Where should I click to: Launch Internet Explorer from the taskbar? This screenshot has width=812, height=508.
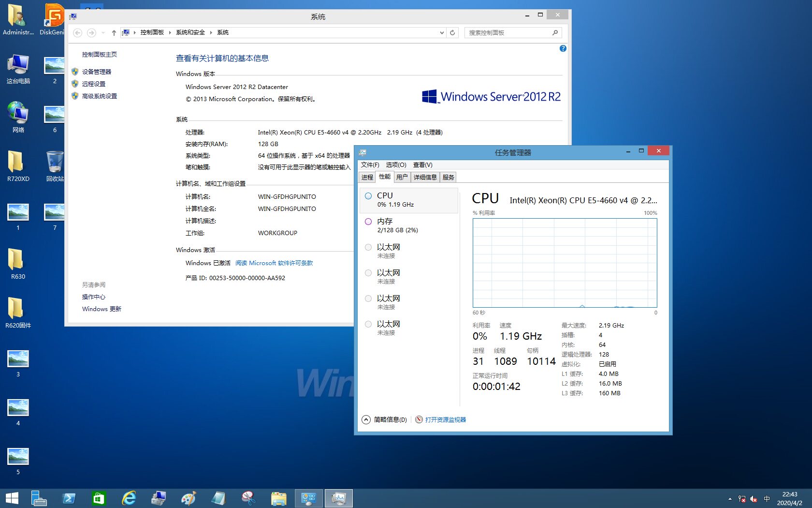pyautogui.click(x=129, y=498)
